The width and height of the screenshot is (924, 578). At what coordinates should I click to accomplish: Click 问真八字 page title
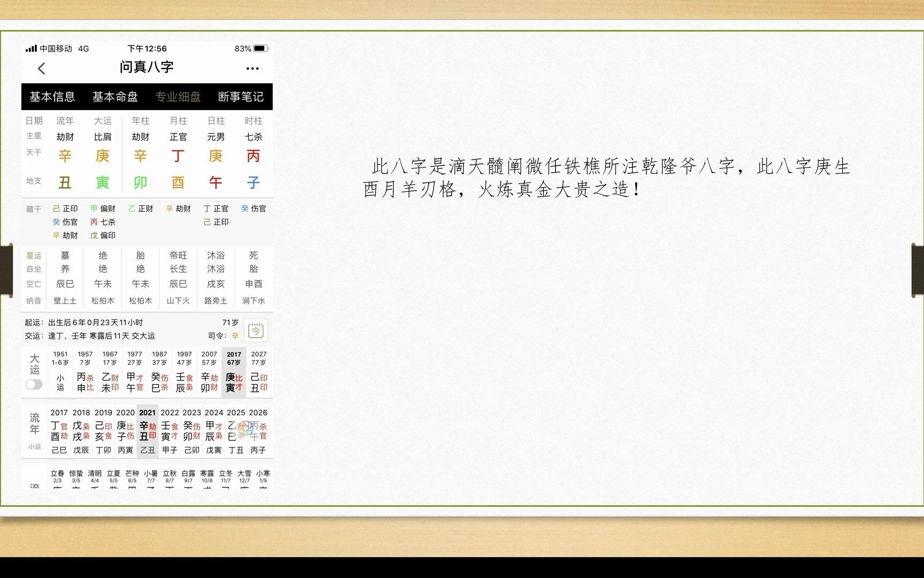(x=147, y=67)
